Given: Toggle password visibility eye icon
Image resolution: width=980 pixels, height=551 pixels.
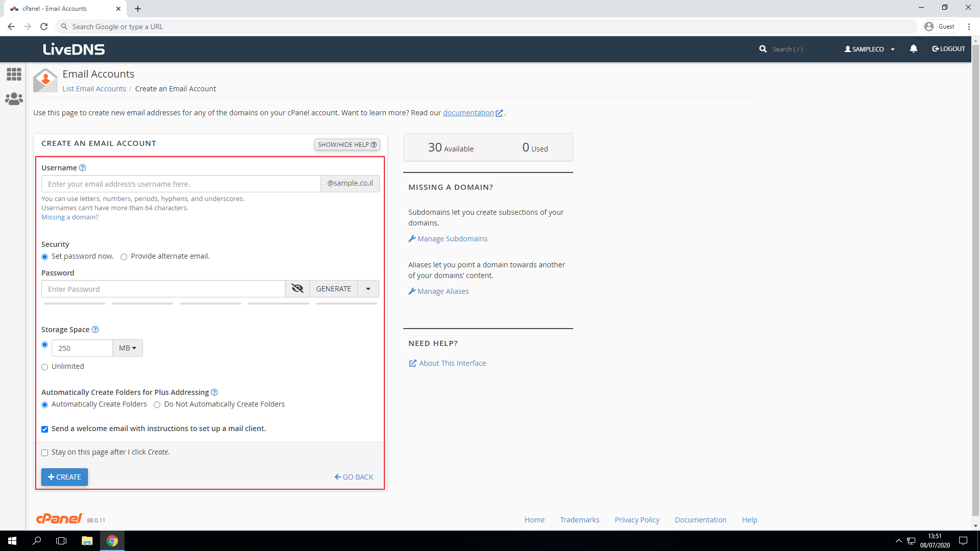Looking at the screenshot, I should tap(297, 289).
